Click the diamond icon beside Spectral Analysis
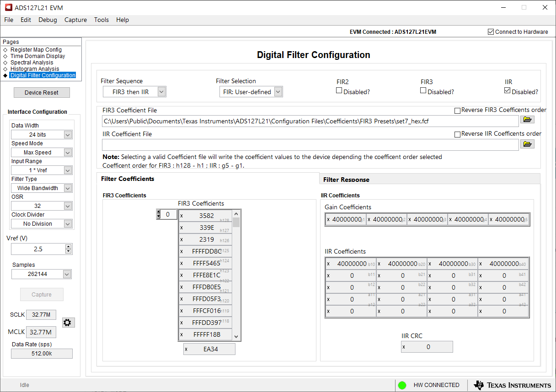 (5, 63)
